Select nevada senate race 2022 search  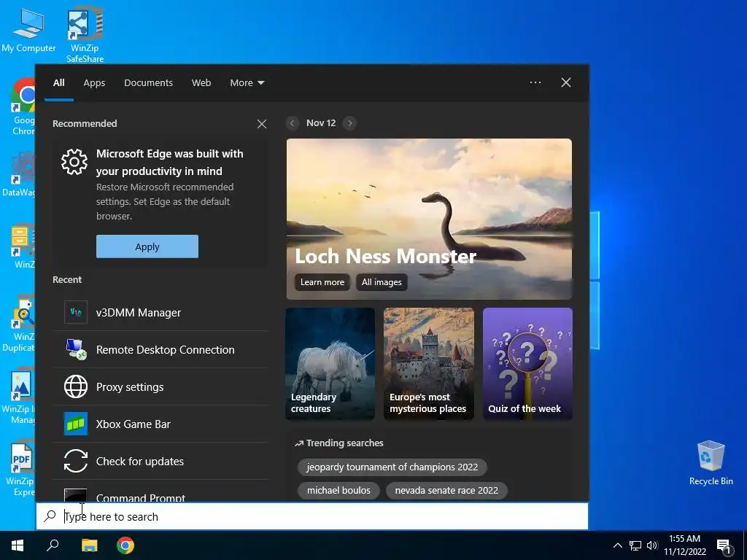click(446, 491)
